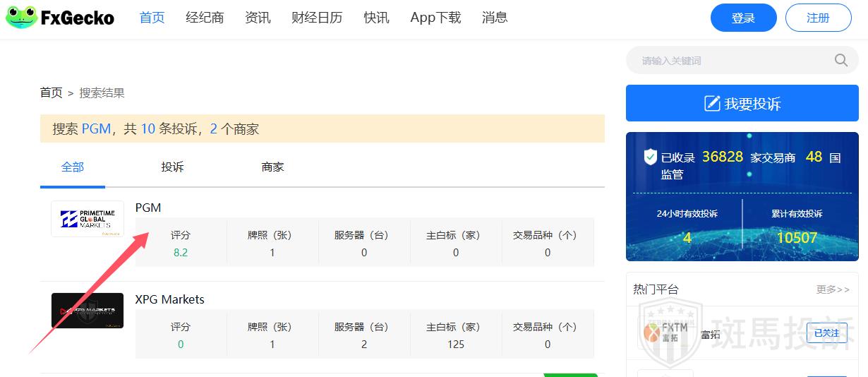868x377 pixels.
Task: Open the XPG Markets logo thumbnail
Action: [x=88, y=311]
